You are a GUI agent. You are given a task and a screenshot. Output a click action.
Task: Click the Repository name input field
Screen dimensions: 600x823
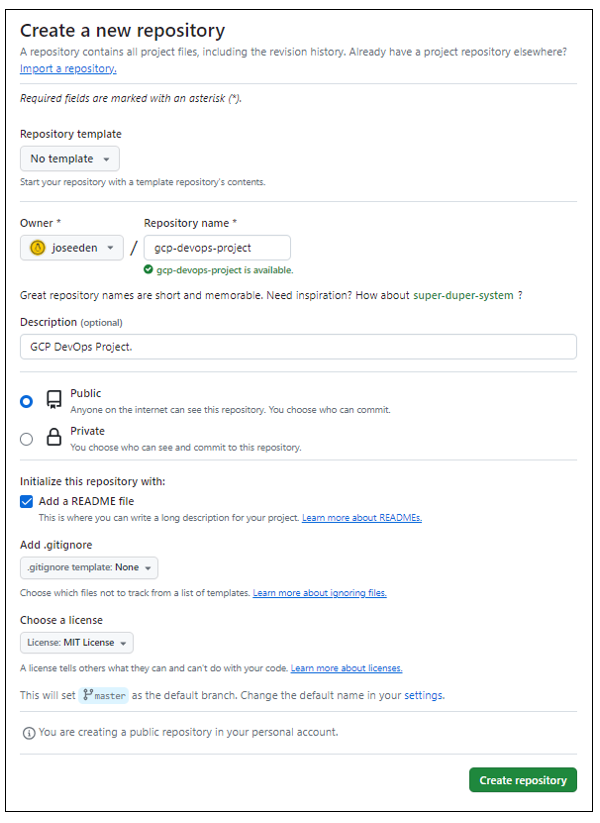point(217,248)
